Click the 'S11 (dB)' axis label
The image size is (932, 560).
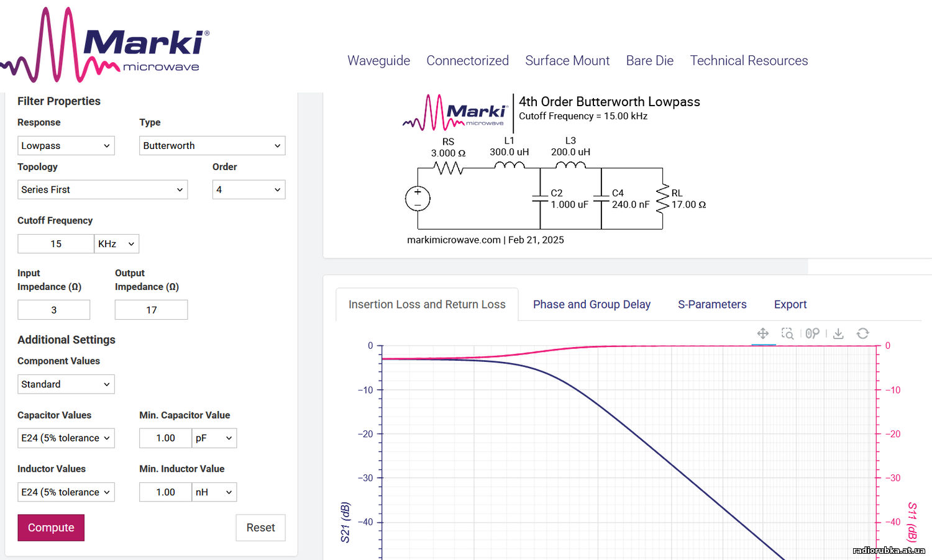911,522
